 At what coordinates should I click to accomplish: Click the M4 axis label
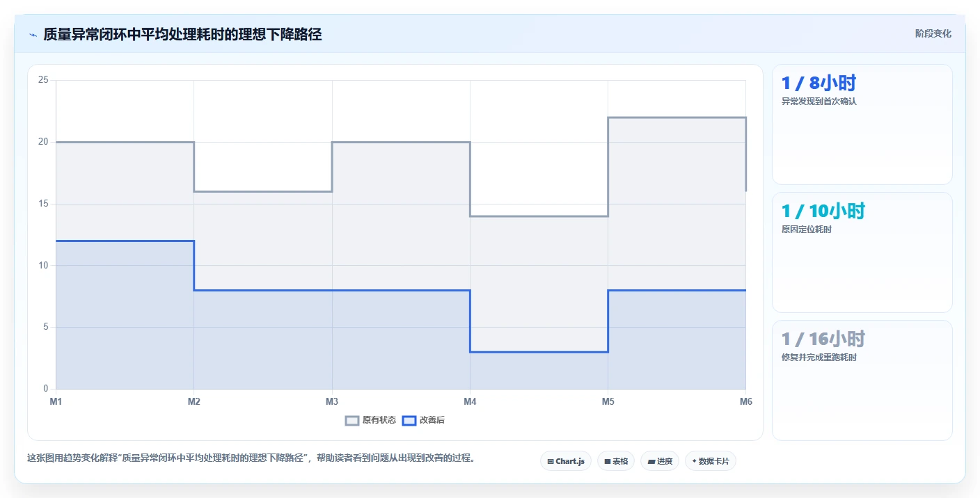point(470,401)
